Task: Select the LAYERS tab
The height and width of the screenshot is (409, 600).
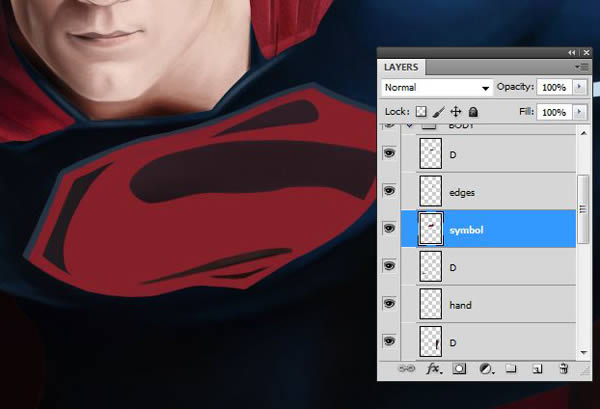Action: click(x=401, y=67)
